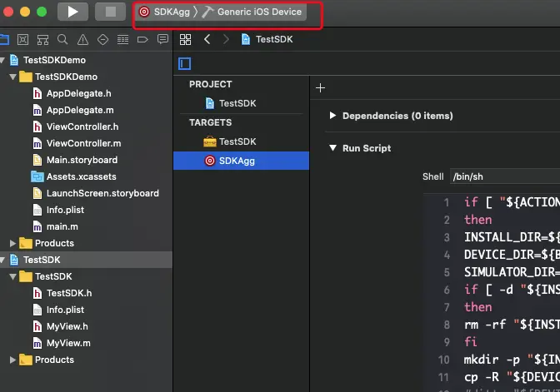Click script line 9 fi
The width and height of the screenshot is (560, 392).
471,342
